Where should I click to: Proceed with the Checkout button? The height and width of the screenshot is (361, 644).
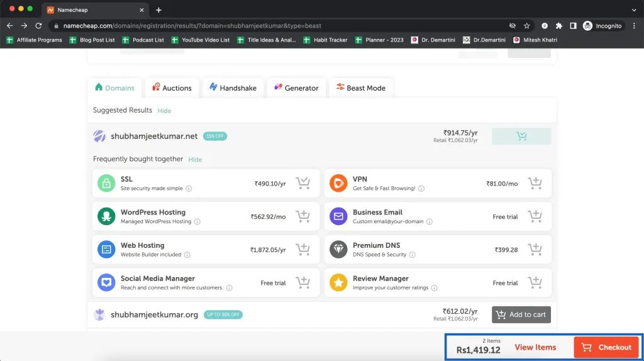pos(606,347)
